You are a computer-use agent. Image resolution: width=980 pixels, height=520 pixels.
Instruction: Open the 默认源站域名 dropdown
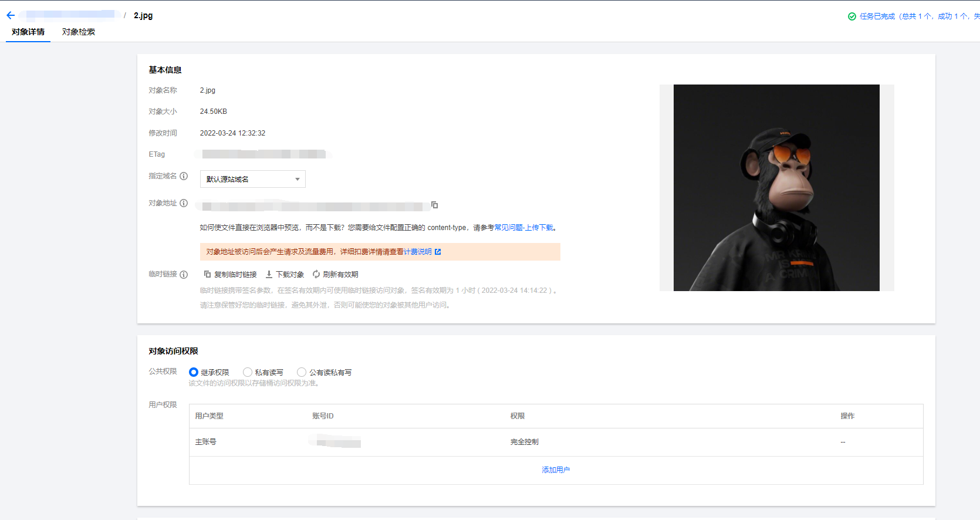click(253, 179)
